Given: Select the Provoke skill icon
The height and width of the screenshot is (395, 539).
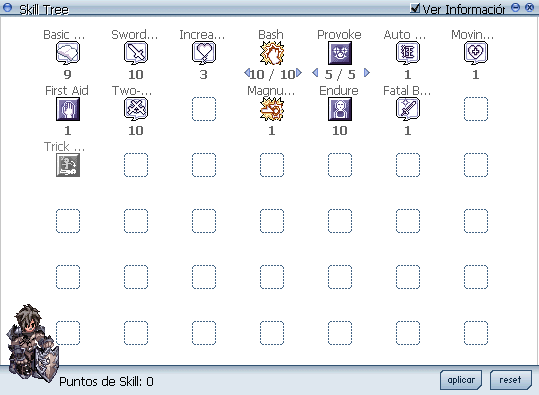Looking at the screenshot, I should tap(340, 53).
